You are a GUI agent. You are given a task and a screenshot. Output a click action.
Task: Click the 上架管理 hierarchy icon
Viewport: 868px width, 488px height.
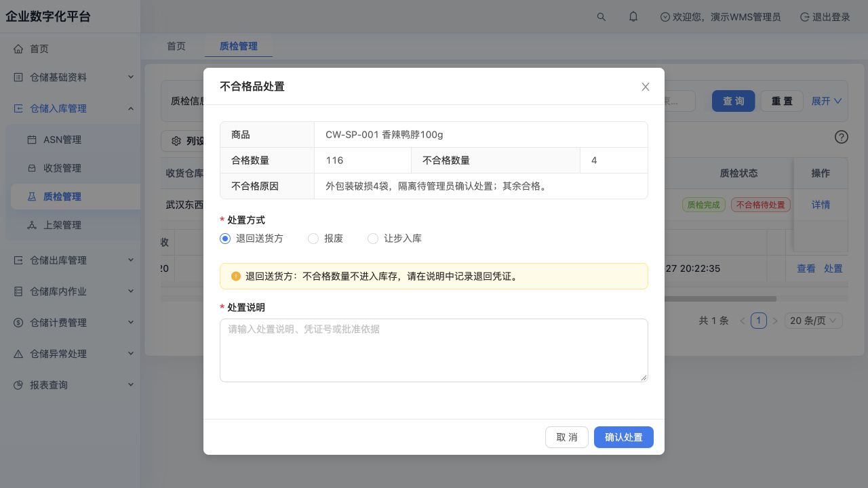[32, 225]
